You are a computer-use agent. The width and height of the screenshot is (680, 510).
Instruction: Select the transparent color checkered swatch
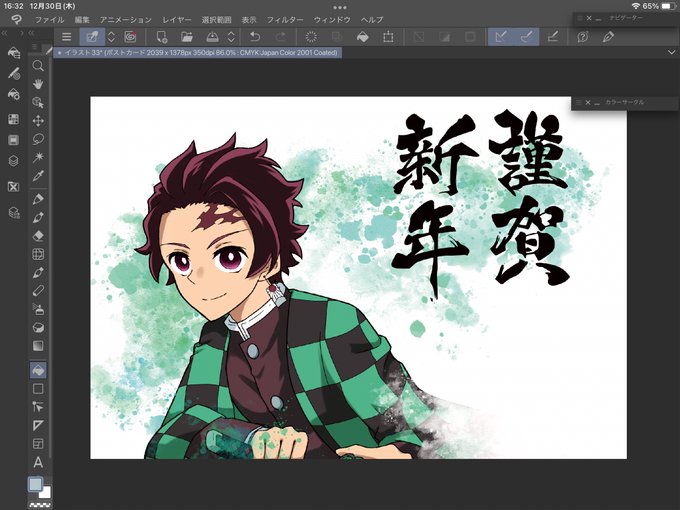click(40, 504)
